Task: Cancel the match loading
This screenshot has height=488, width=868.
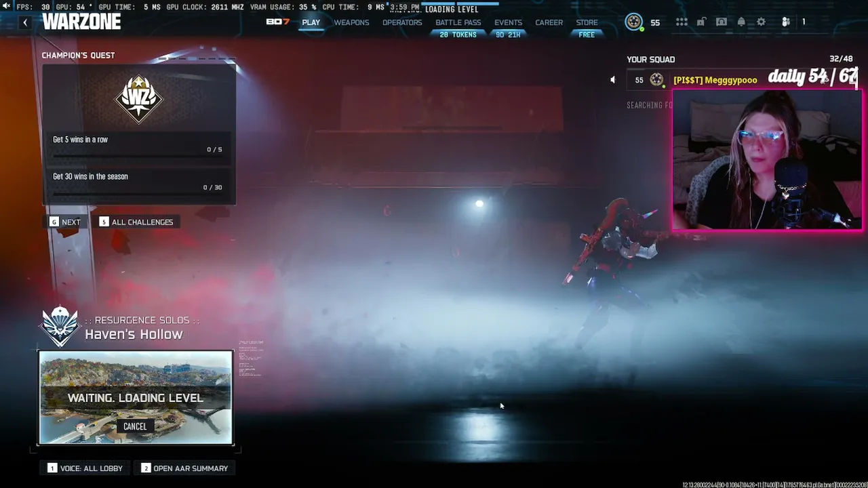Action: pyautogui.click(x=135, y=426)
